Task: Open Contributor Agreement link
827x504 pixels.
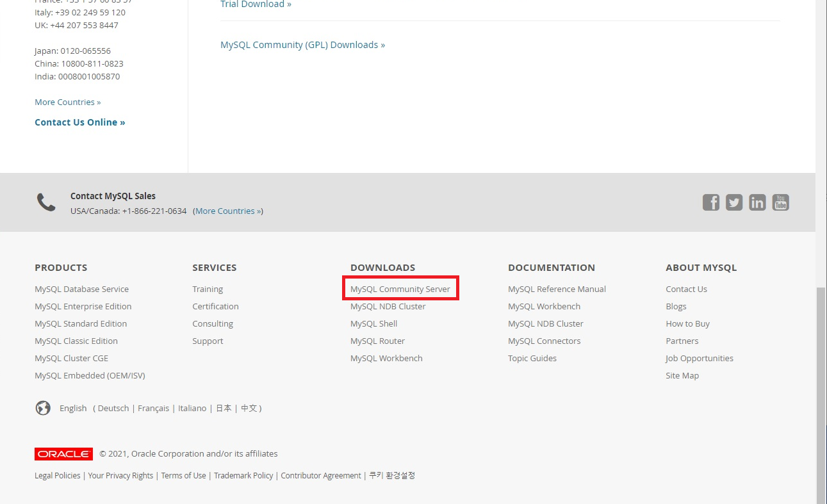Action: coord(321,476)
